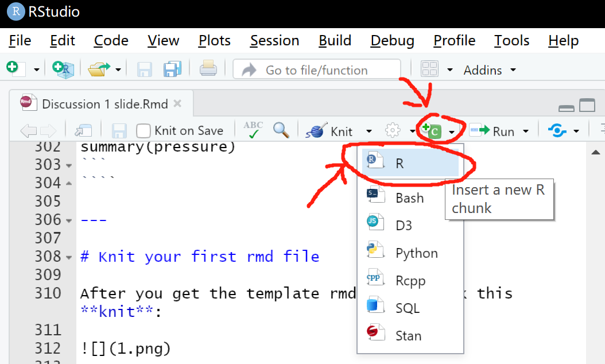The width and height of the screenshot is (605, 364).
Task: Click the heading text 'Knit your first rmd file'
Action: (x=209, y=256)
